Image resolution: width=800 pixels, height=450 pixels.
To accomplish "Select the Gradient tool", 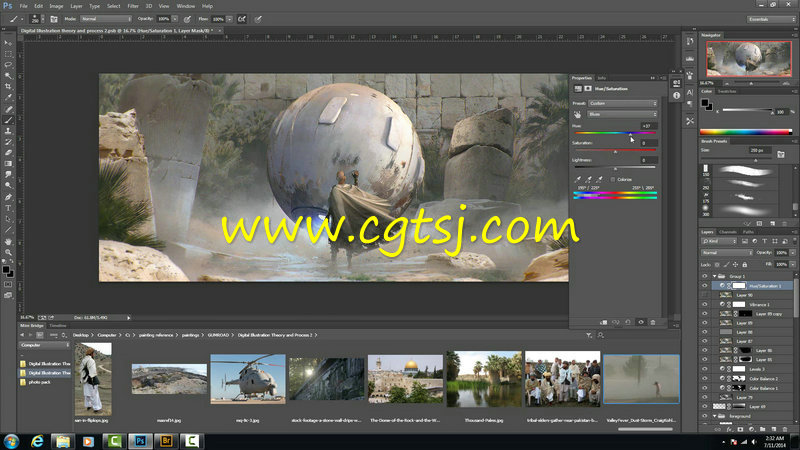I will (8, 164).
